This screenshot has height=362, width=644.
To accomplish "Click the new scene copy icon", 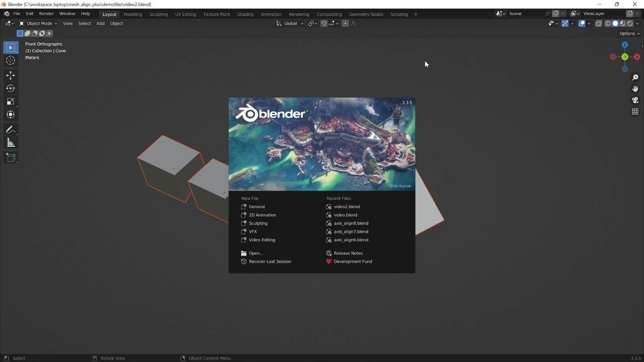I will pyautogui.click(x=555, y=14).
